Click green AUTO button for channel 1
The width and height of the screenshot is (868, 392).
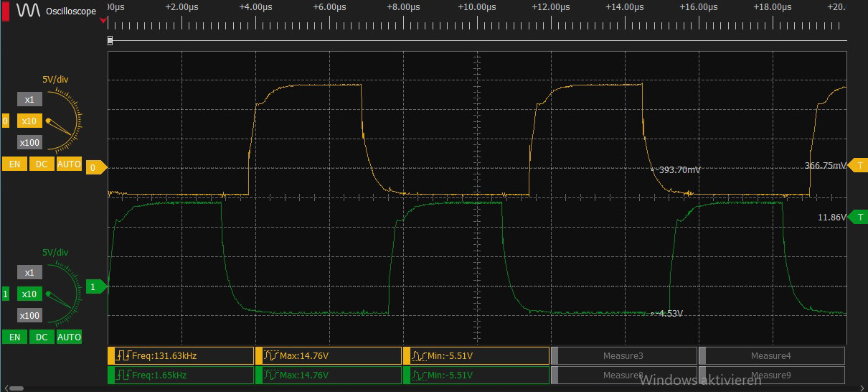69,337
